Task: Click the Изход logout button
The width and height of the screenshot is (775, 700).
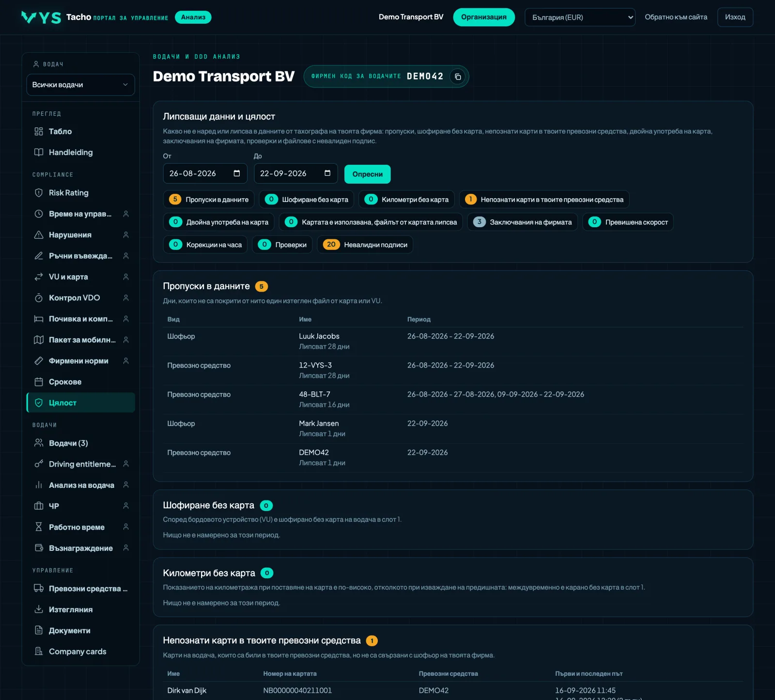Action: click(735, 17)
